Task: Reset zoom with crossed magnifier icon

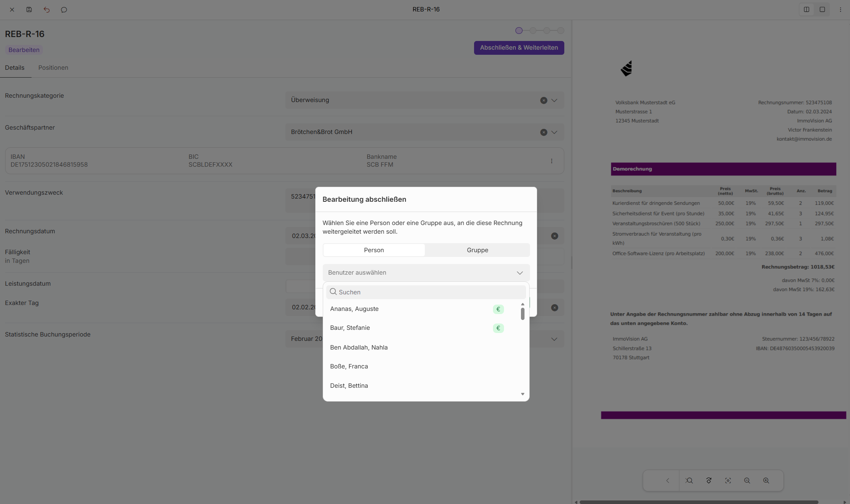Action: (x=689, y=480)
